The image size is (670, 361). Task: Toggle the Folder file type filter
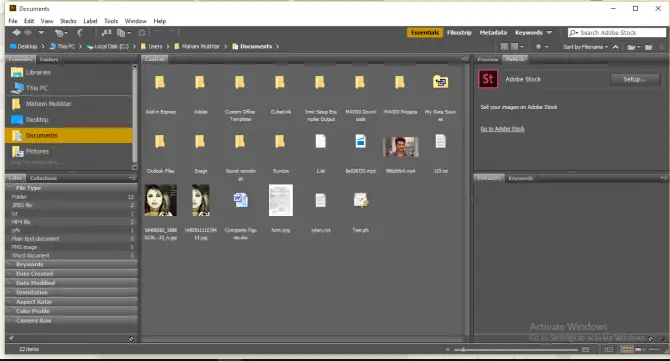(x=72, y=197)
